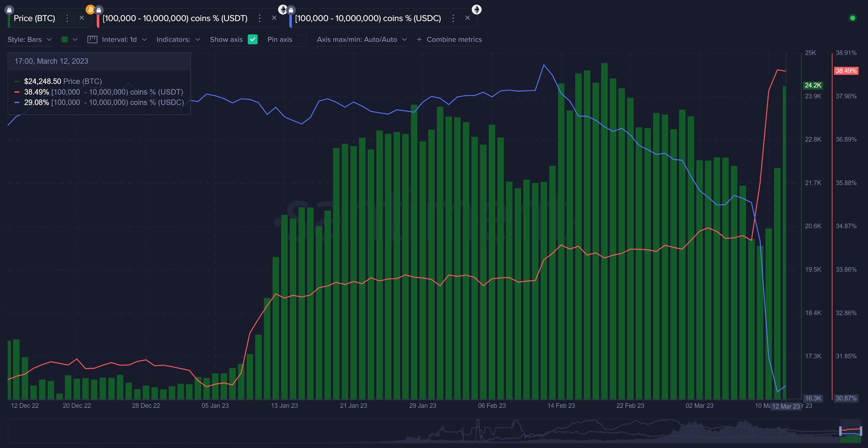Open the three-dot menu for the USDC metric
This screenshot has width=868, height=448.
[453, 18]
